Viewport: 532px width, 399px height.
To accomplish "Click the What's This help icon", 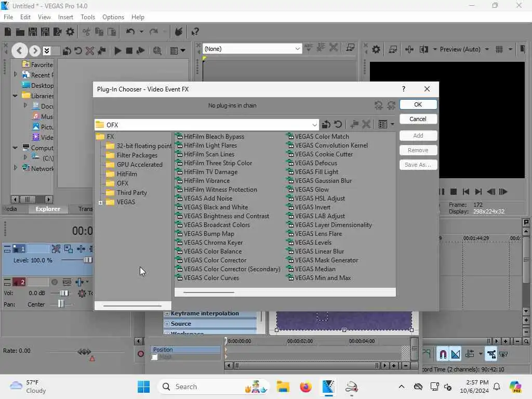I will (x=195, y=32).
